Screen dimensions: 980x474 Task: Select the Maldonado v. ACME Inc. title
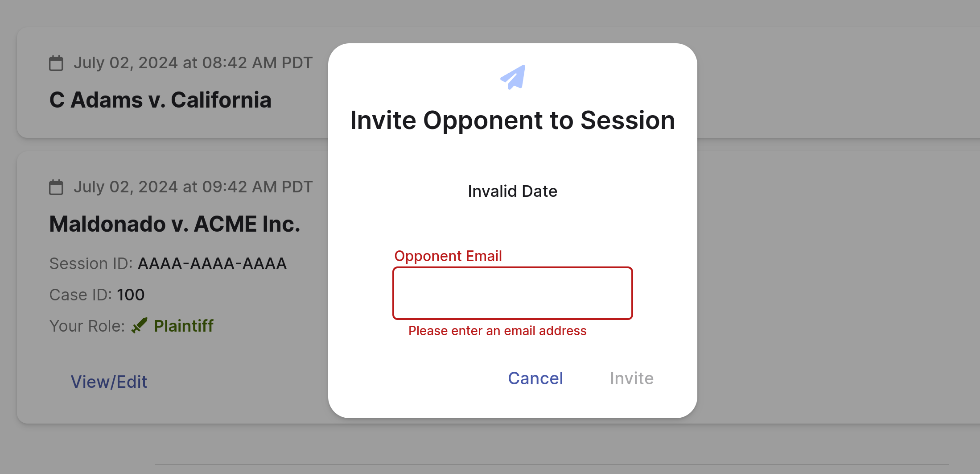coord(174,223)
